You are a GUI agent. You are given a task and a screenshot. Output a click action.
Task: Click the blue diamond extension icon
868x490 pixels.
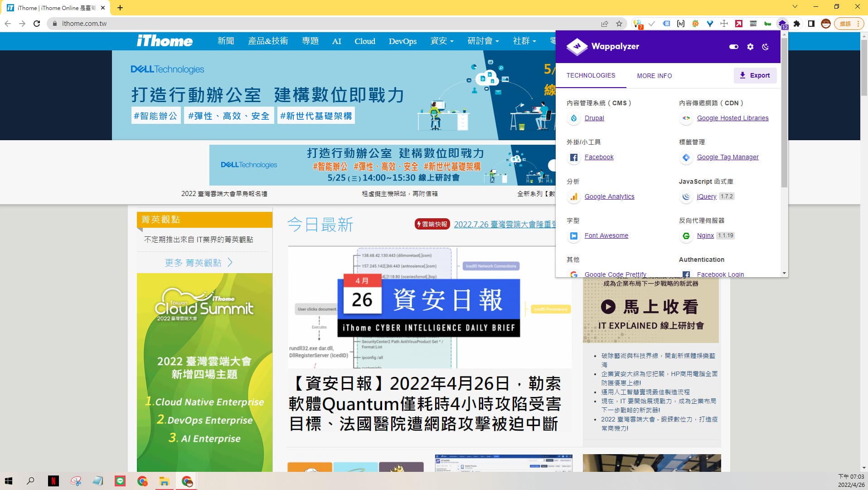710,24
